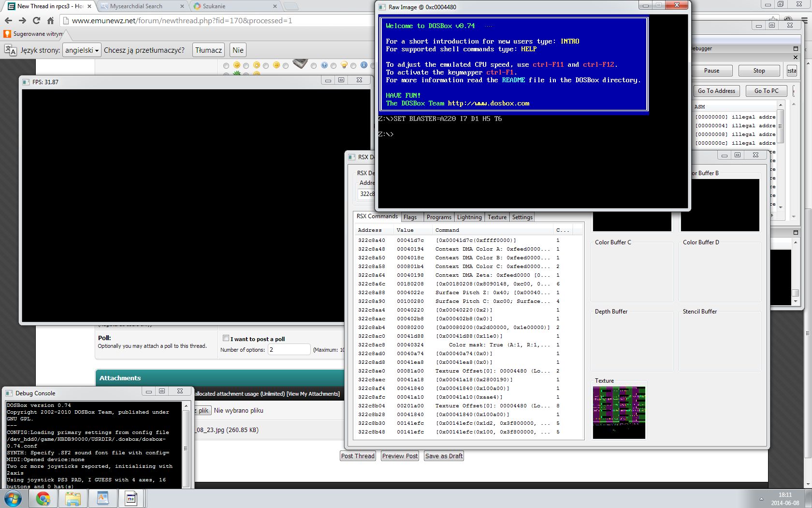Click the Google Translate icon in translation bar

click(10, 50)
